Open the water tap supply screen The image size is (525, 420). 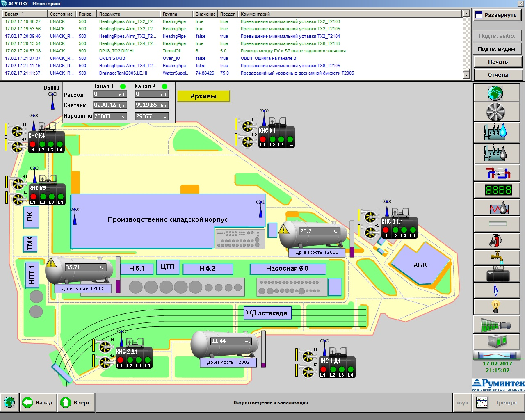tap(497, 257)
